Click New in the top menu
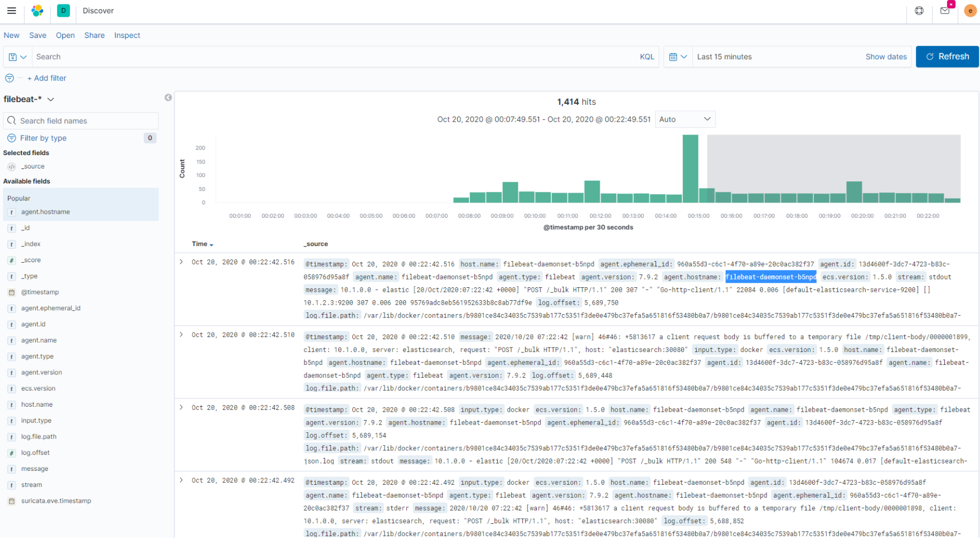This screenshot has width=980, height=540. point(11,35)
